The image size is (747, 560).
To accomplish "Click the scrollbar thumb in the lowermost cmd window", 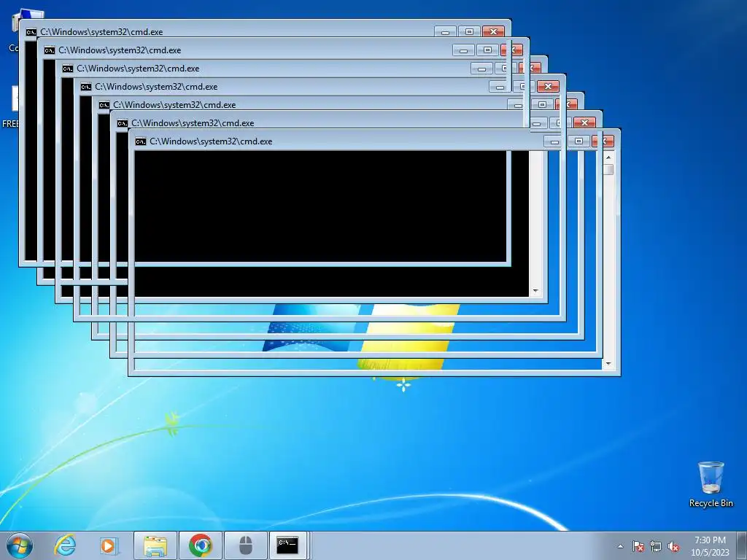I will tap(608, 169).
